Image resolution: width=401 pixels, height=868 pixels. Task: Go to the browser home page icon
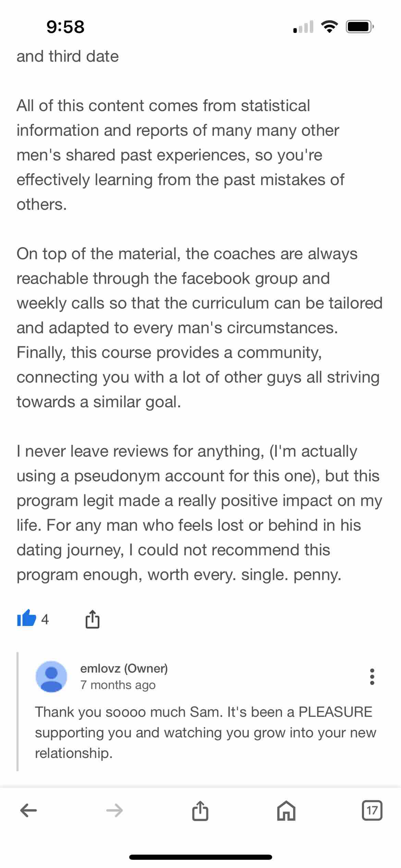pyautogui.click(x=286, y=810)
